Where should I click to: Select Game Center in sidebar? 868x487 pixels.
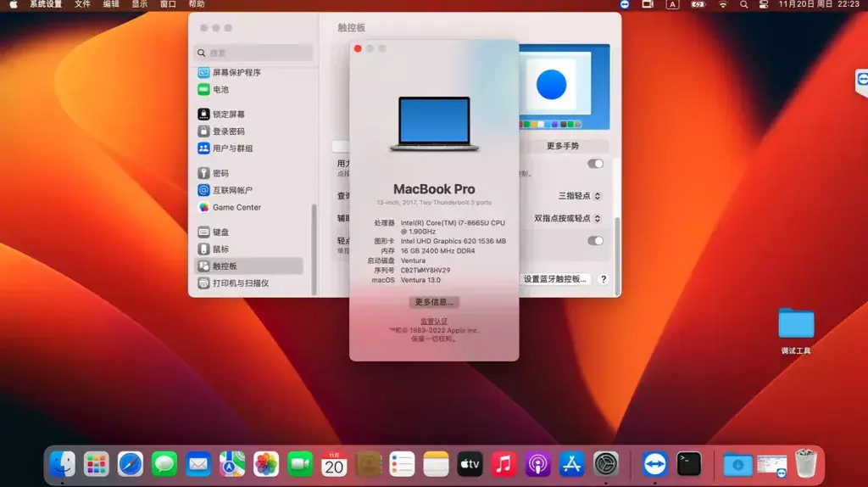(249, 207)
